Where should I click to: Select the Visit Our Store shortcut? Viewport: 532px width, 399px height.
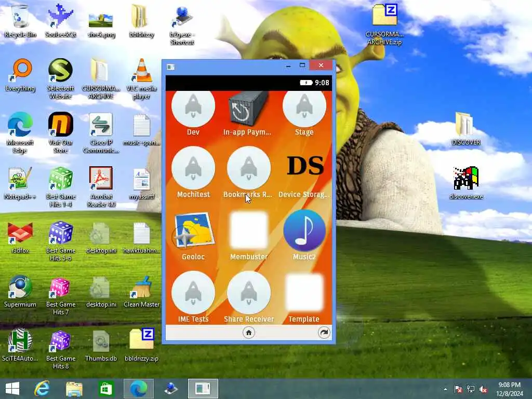click(x=60, y=132)
